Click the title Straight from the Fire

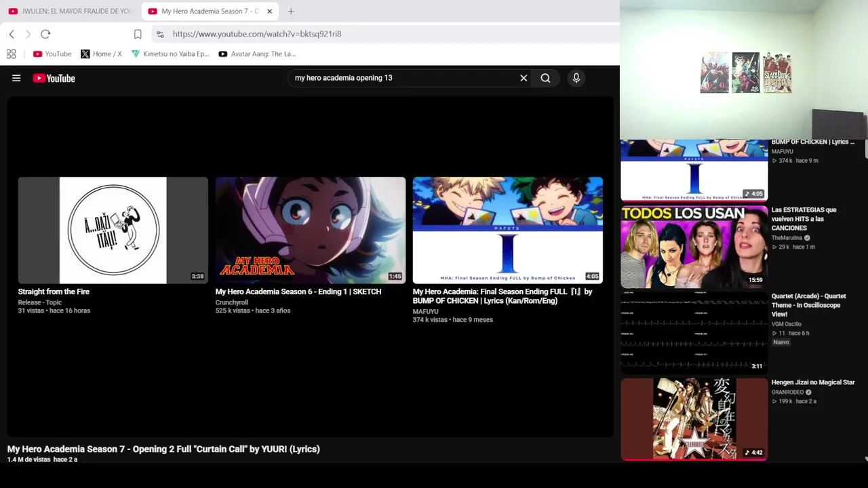(54, 291)
